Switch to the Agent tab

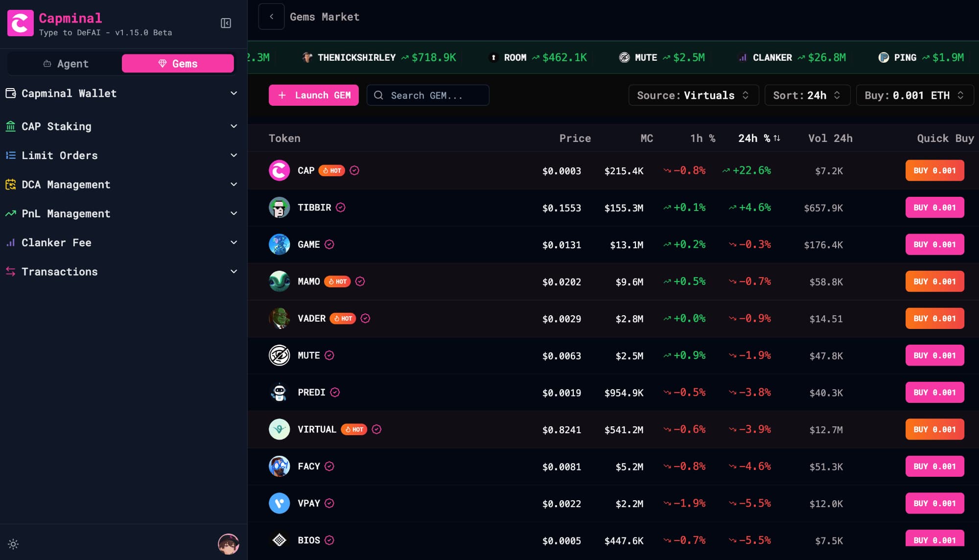tap(66, 64)
